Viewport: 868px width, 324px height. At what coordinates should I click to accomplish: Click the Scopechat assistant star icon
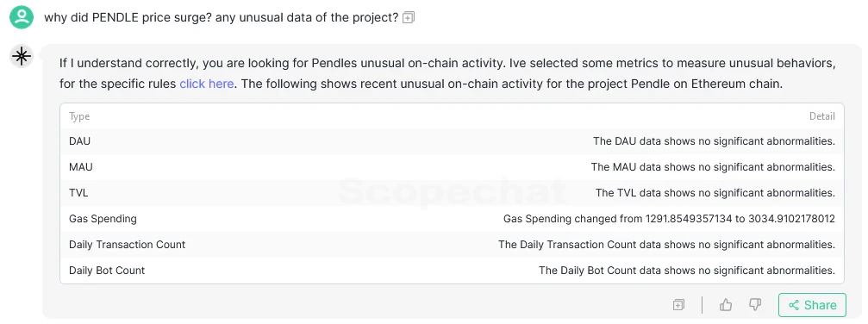pos(22,56)
